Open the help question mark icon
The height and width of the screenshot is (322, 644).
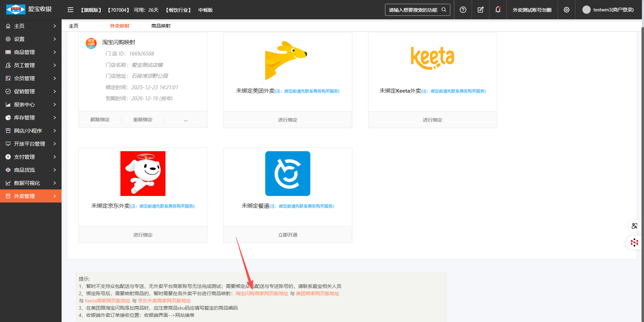click(463, 10)
